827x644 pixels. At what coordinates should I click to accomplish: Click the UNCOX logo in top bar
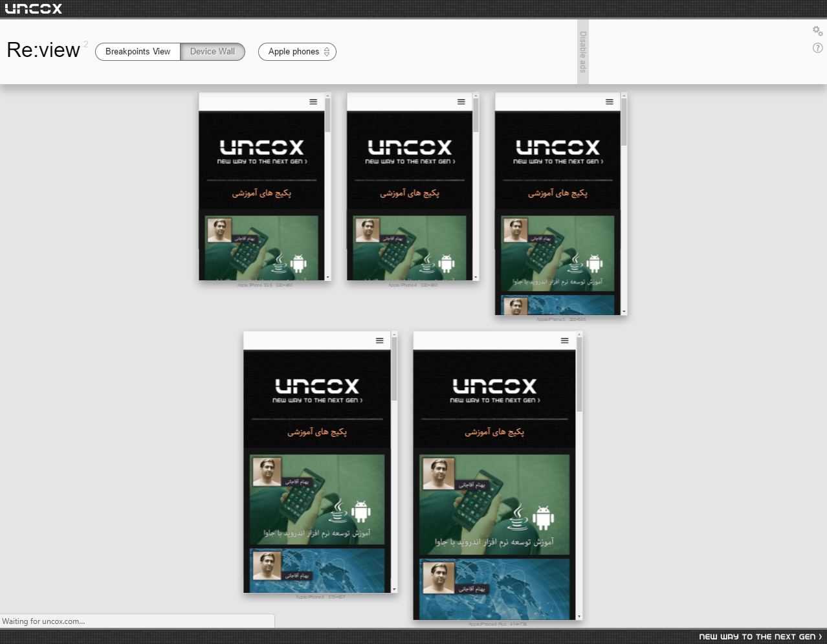pyautogui.click(x=34, y=8)
